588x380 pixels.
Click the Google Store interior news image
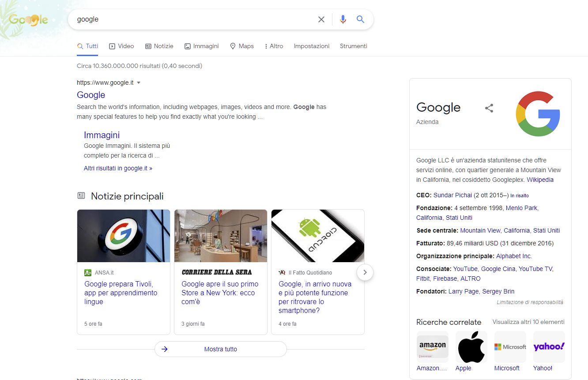pyautogui.click(x=221, y=236)
